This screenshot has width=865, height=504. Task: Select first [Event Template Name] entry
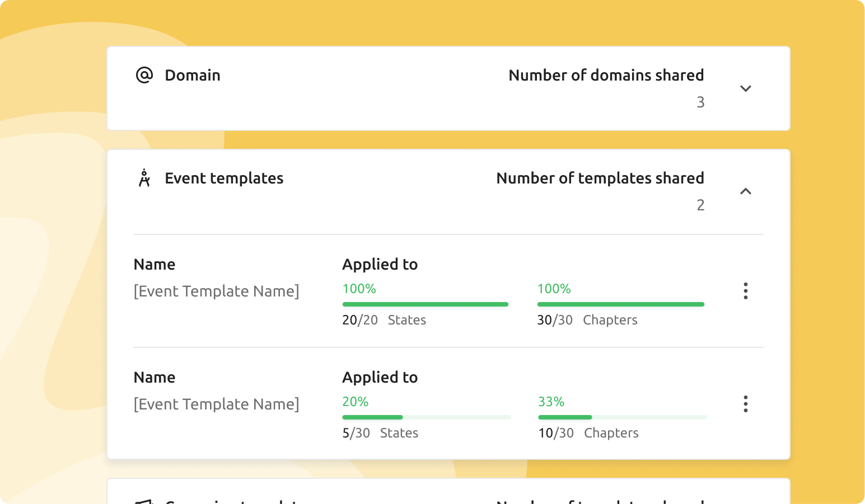click(216, 291)
